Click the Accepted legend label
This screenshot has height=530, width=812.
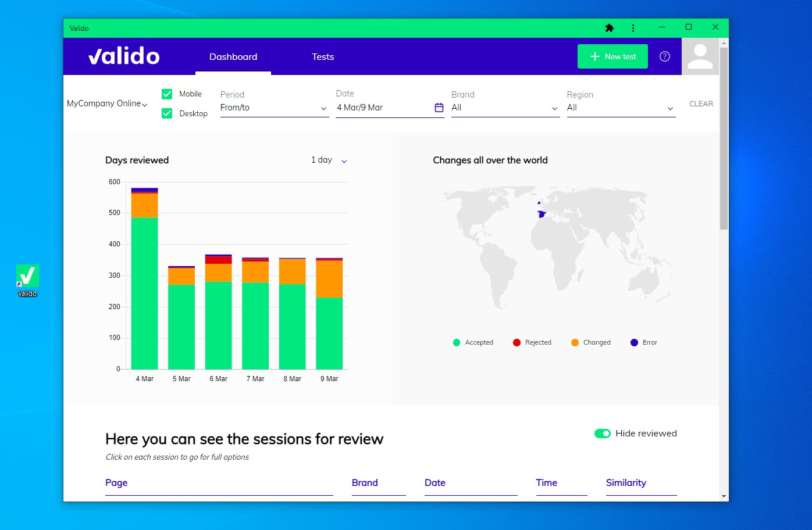[x=479, y=342]
